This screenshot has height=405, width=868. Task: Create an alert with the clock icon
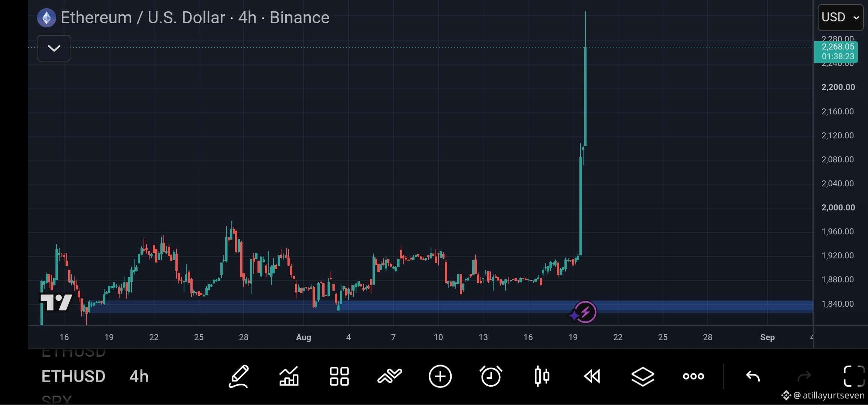(x=491, y=376)
